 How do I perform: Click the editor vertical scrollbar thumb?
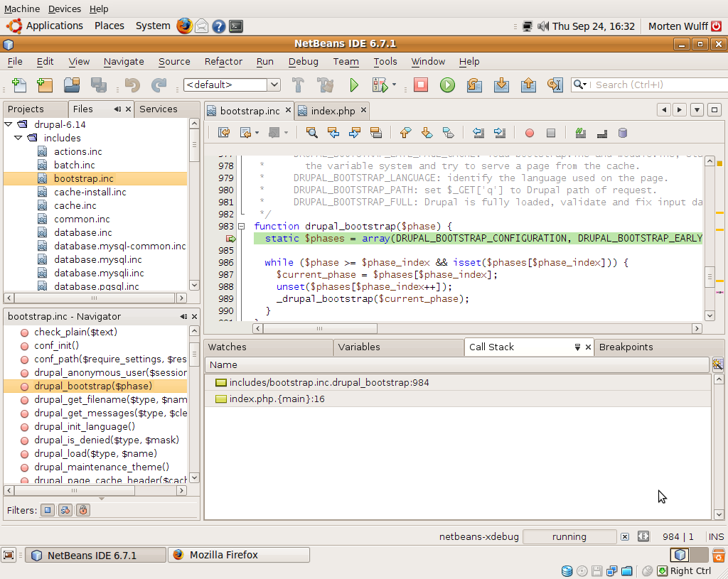coord(710,278)
